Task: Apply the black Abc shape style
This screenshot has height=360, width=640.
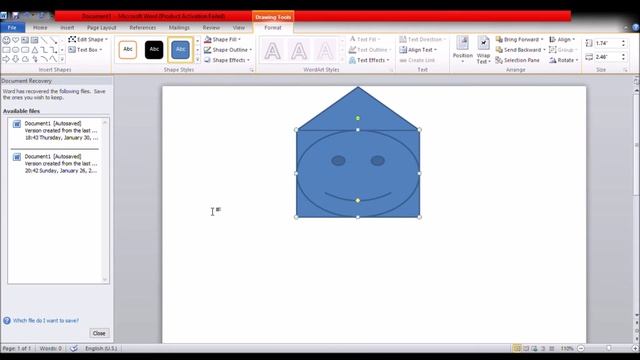Action: (x=154, y=49)
